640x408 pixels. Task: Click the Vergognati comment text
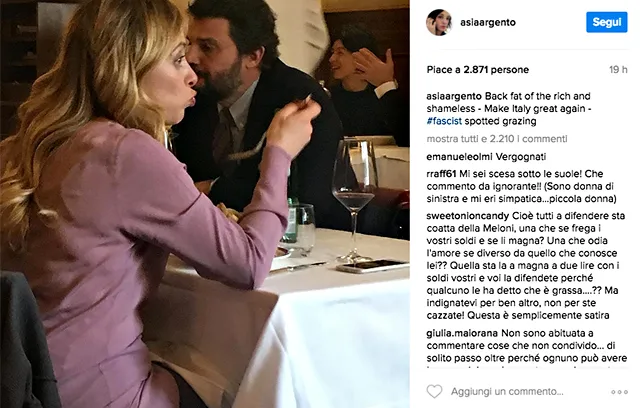coord(516,157)
